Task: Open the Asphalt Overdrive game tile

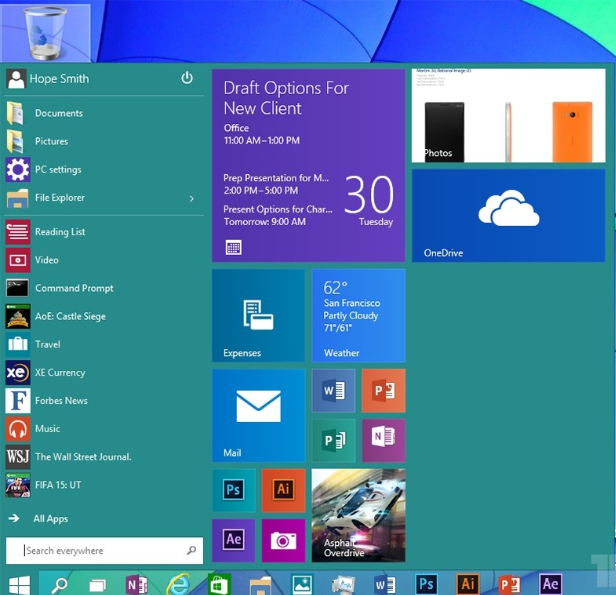Action: [358, 515]
